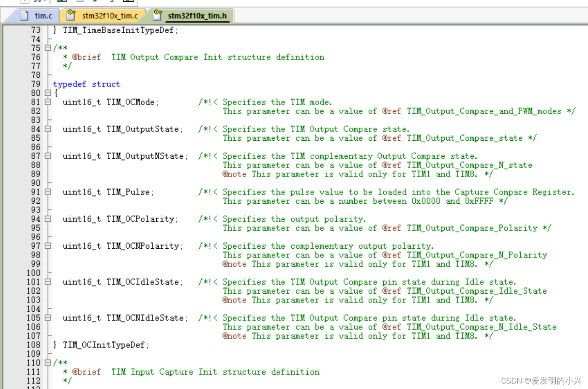Fold the TIM_OCPolarity comment at line 94
588x389 pixels.
(x=48, y=219)
